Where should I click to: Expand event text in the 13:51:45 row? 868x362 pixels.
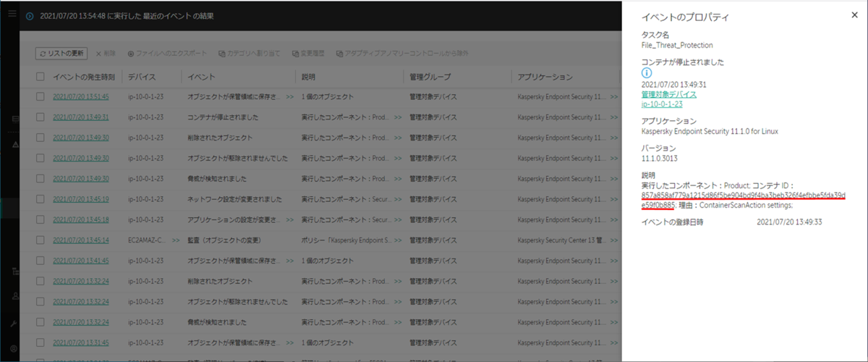pyautogui.click(x=289, y=96)
